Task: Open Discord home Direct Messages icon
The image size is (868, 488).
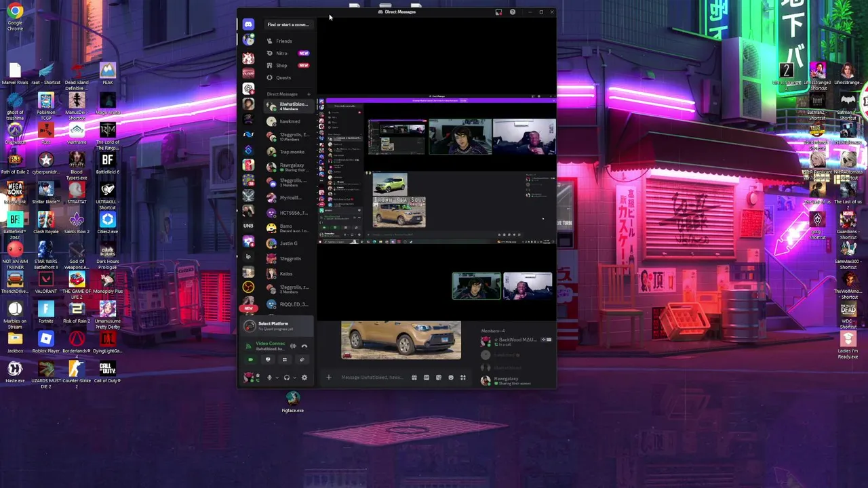Action: click(x=249, y=24)
